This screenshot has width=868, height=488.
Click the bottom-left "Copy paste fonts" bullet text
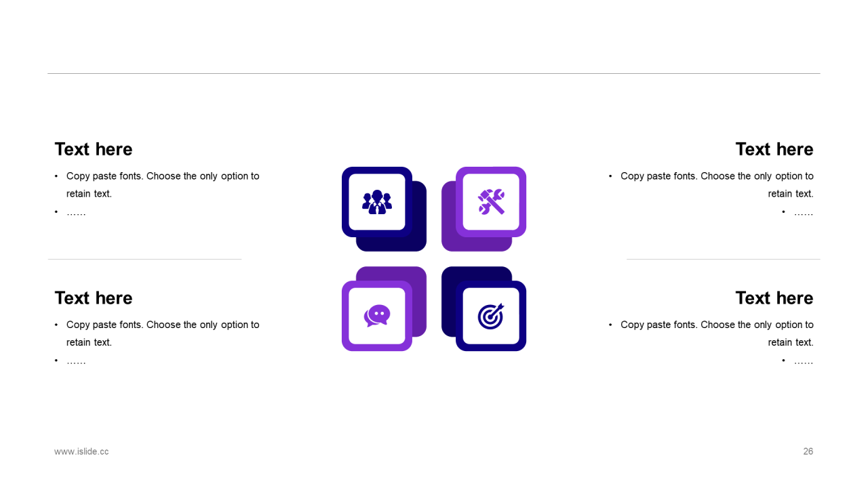pos(163,333)
